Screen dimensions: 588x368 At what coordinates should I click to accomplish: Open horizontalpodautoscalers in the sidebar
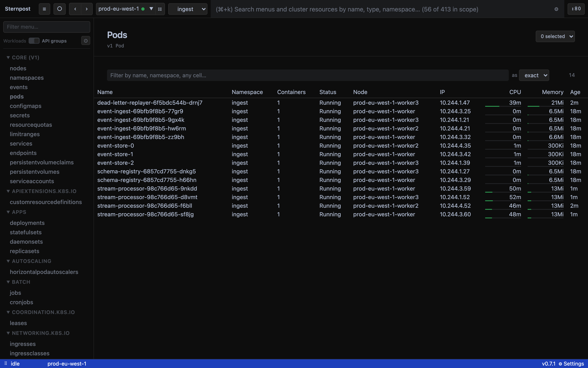coord(44,272)
